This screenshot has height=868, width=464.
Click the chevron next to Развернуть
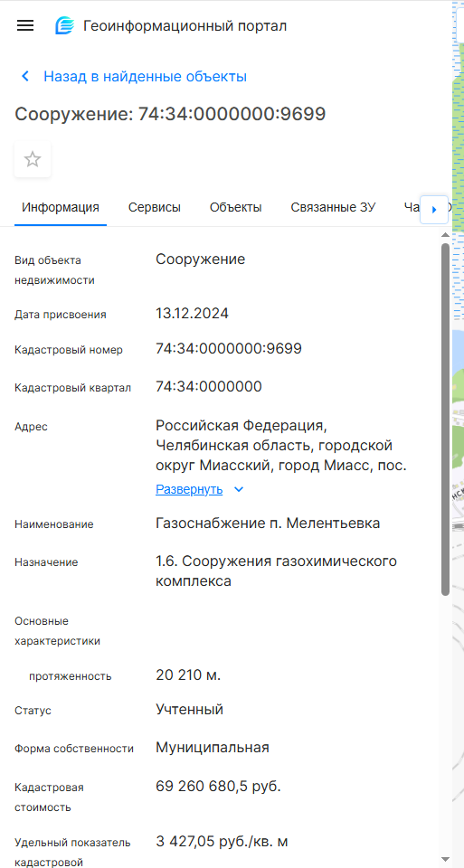(239, 489)
